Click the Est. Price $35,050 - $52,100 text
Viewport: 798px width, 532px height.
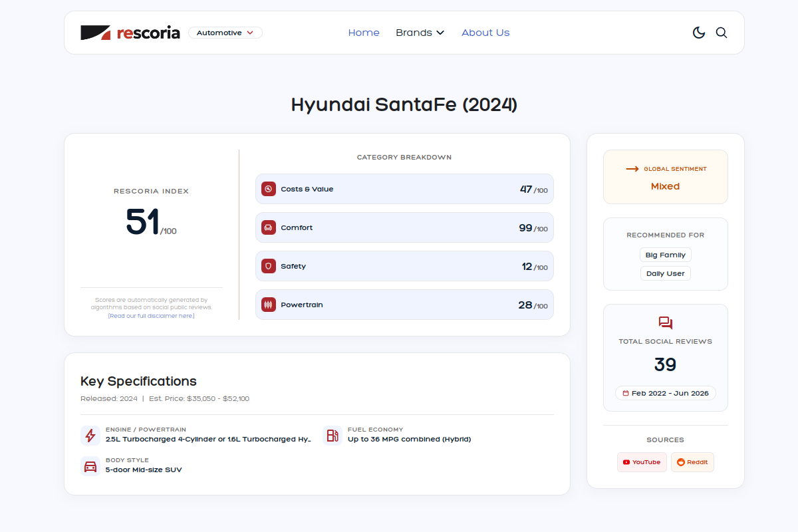(x=199, y=399)
